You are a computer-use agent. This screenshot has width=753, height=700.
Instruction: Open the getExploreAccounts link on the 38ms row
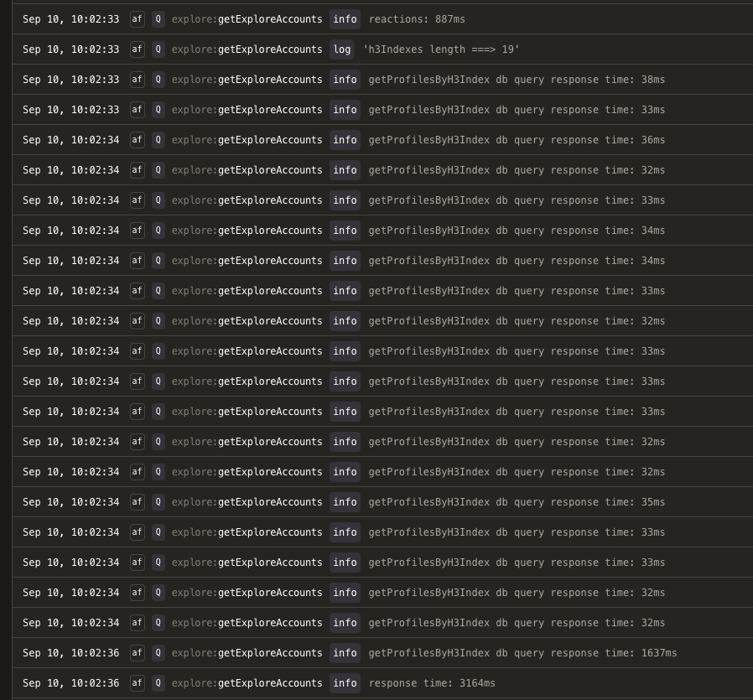pyautogui.click(x=270, y=80)
